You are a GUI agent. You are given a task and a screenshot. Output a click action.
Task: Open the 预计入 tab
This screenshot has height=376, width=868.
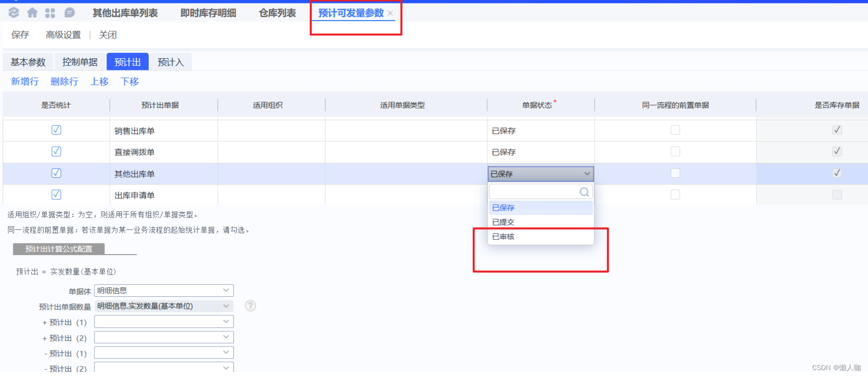171,62
